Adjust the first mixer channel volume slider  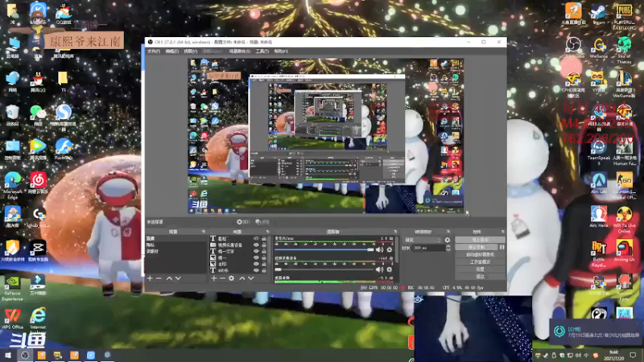(324, 249)
